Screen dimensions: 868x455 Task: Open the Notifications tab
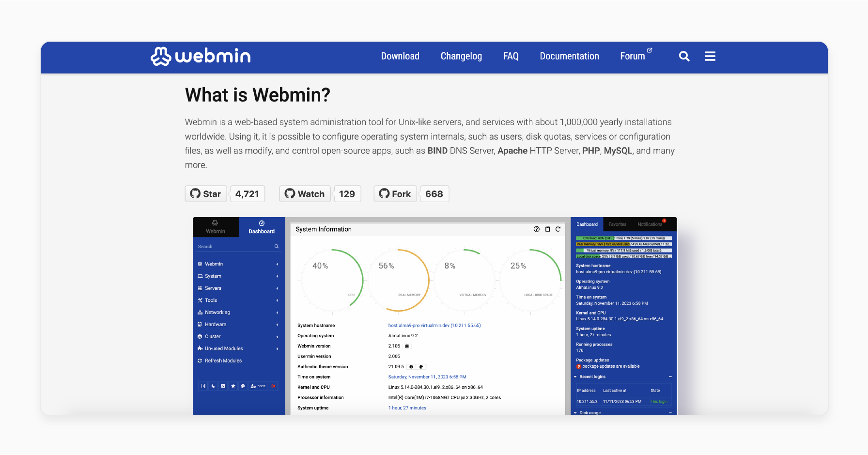click(x=650, y=224)
